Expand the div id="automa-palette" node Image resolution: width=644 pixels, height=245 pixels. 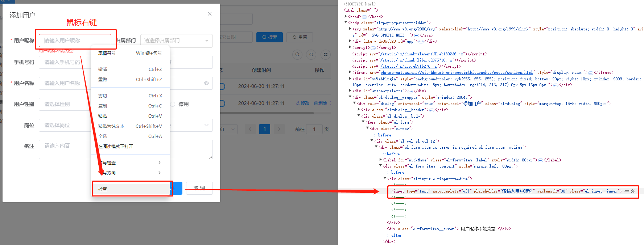(x=350, y=90)
